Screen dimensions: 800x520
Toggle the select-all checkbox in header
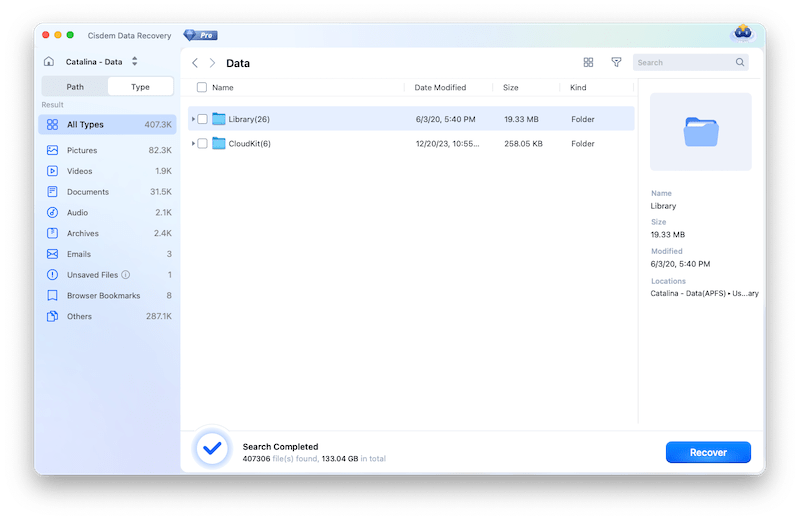(x=203, y=88)
